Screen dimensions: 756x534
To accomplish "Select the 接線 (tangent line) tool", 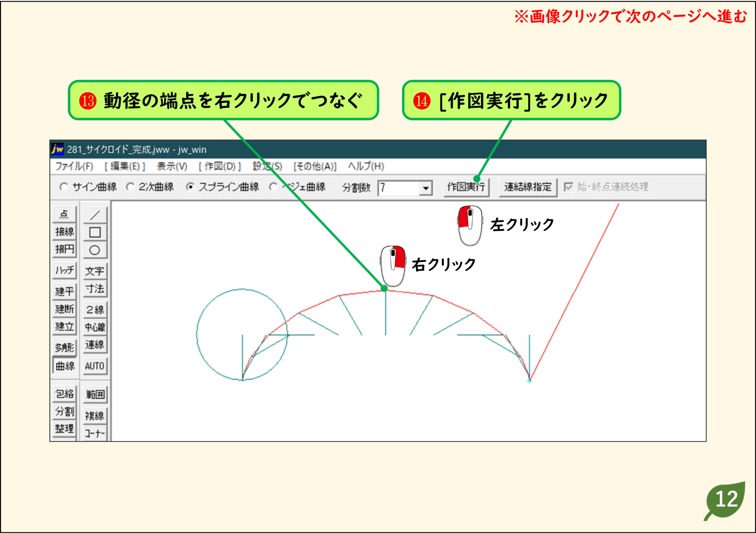I will click(64, 232).
